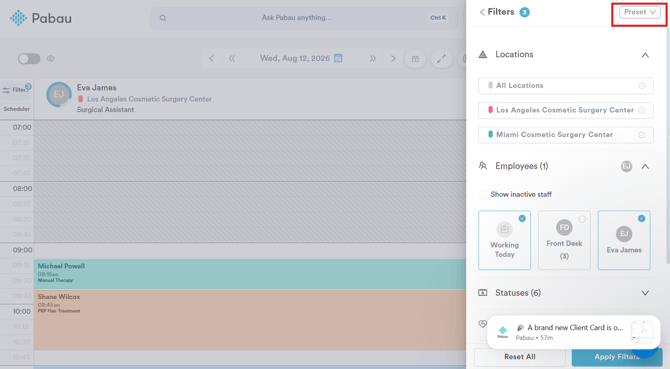Go to next day arrow
Viewport: 670px width, 369px height.
tap(393, 59)
